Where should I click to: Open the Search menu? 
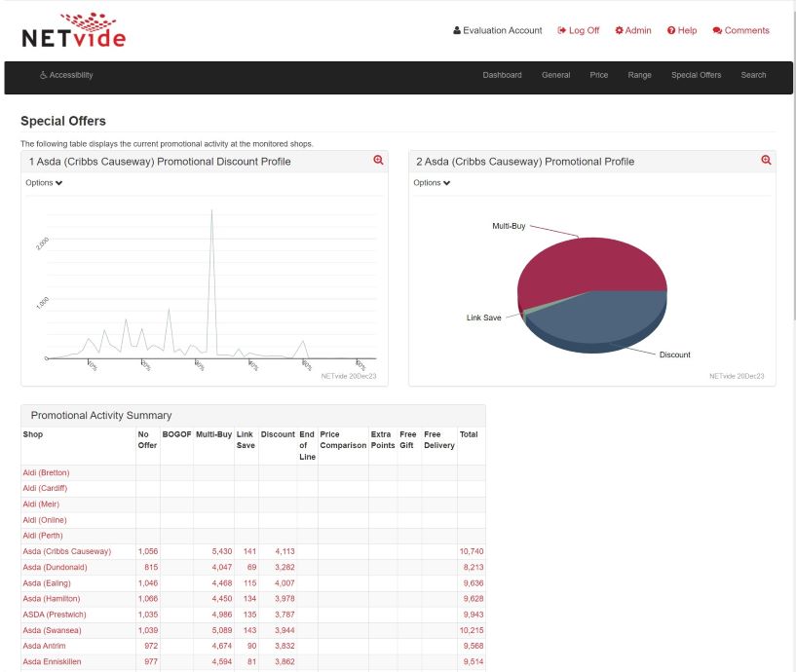click(753, 75)
